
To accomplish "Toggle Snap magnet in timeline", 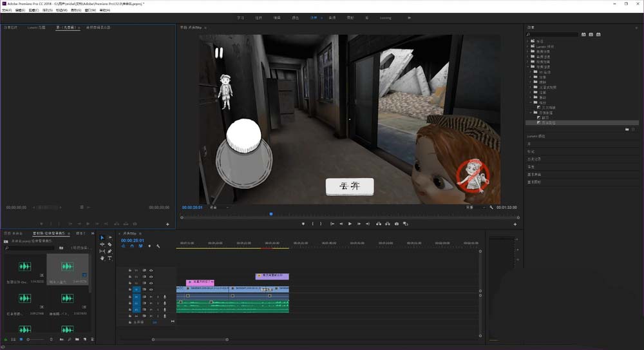I will (132, 246).
